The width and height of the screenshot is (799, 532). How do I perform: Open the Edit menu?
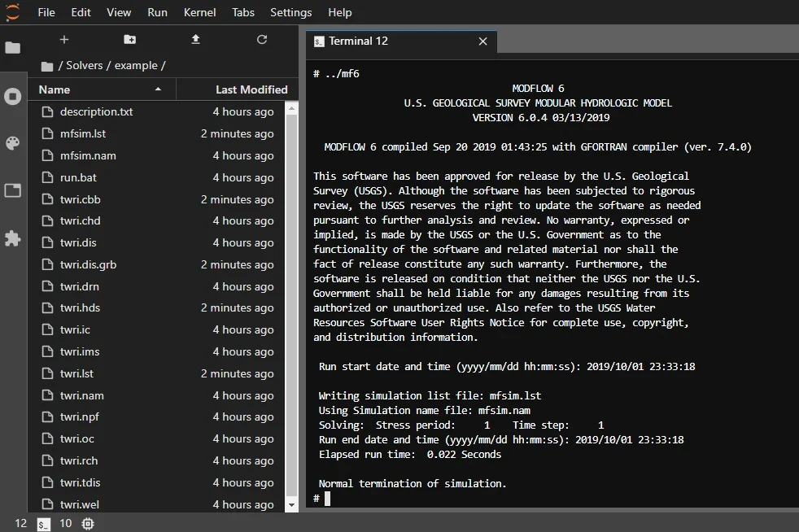click(x=81, y=12)
